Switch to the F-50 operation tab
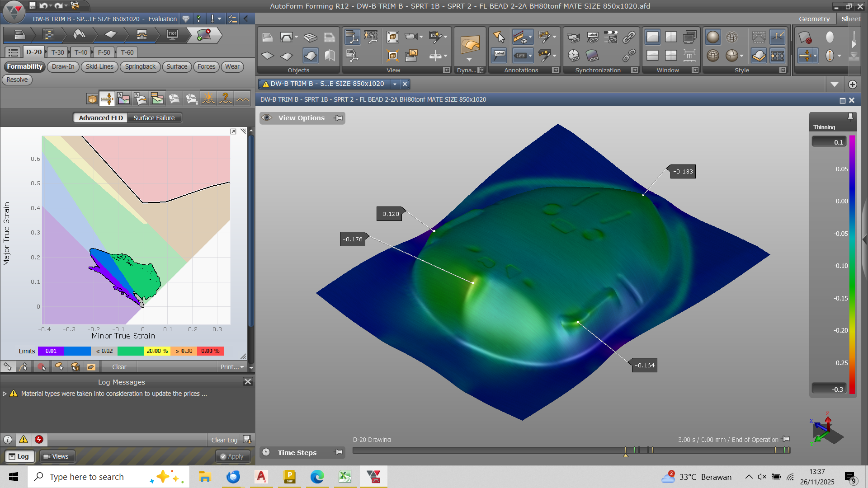The image size is (868, 488). [104, 52]
